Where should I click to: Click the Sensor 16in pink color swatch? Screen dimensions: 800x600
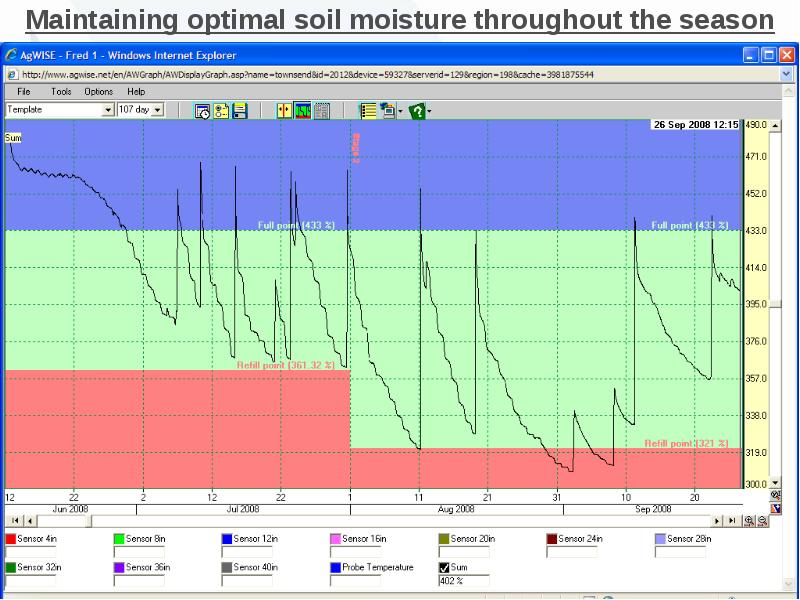(335, 539)
